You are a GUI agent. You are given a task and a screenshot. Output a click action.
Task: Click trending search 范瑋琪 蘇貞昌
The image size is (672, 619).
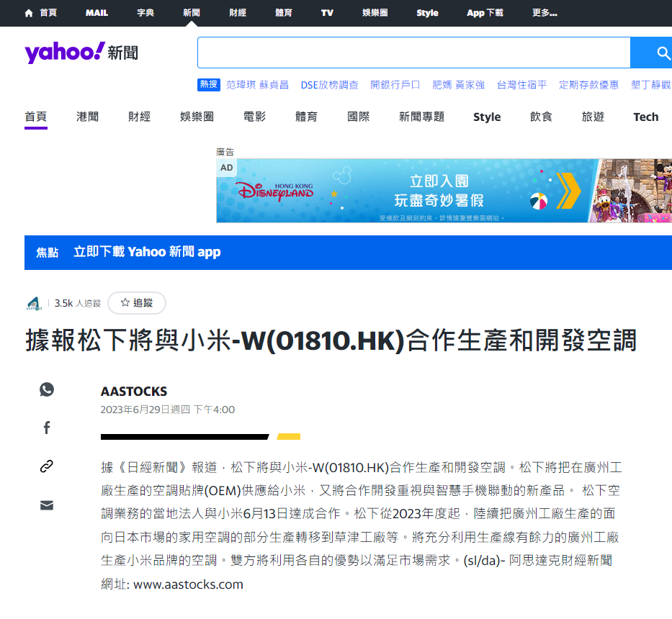coord(258,85)
